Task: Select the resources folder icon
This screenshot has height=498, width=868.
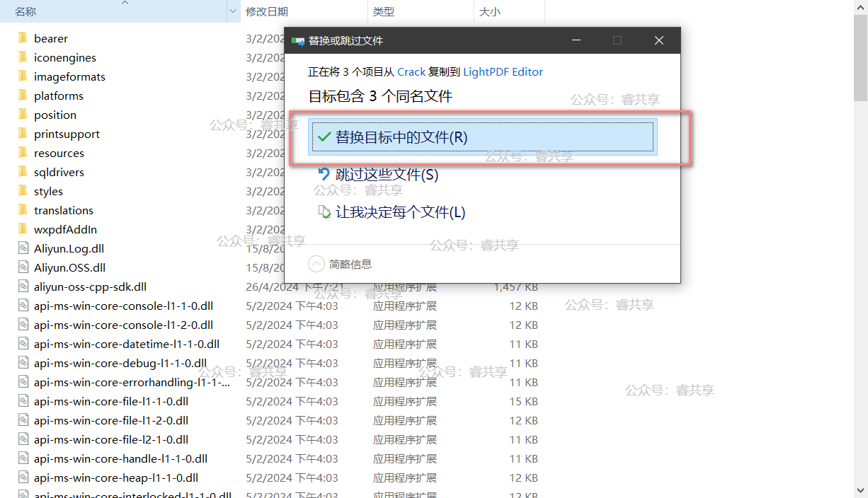Action: tap(22, 153)
